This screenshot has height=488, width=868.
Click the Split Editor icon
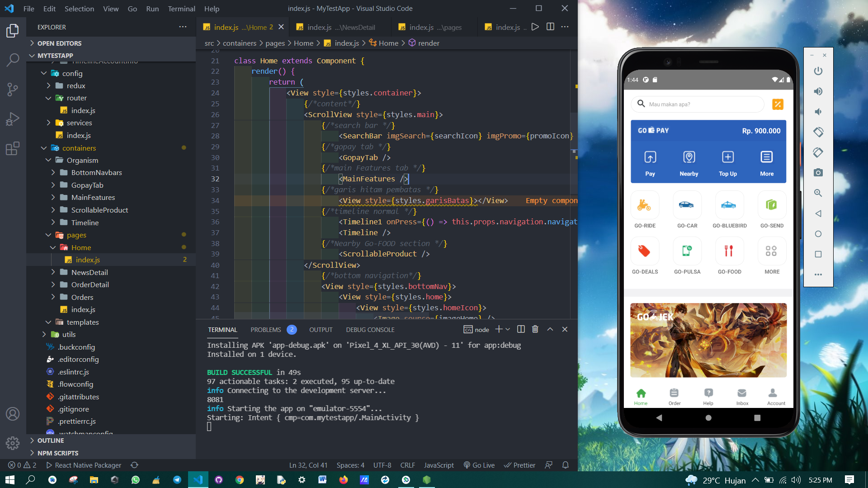(x=550, y=27)
